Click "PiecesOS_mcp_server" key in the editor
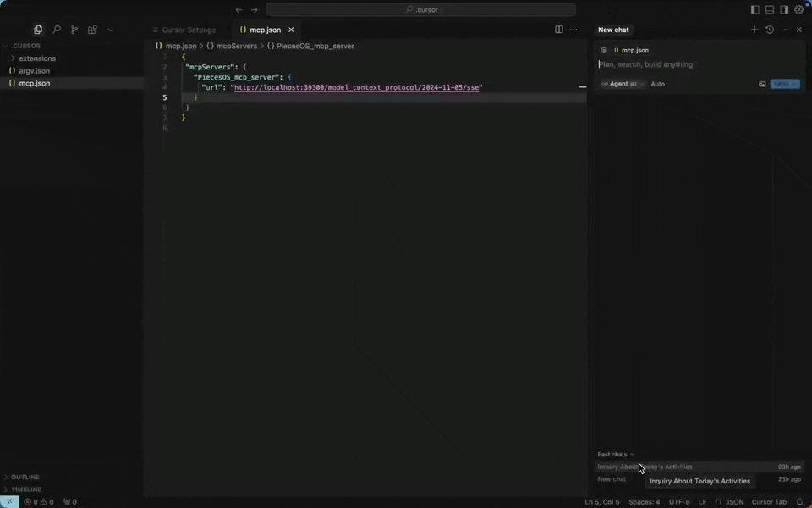Screen dimensions: 812x508 pos(237,77)
